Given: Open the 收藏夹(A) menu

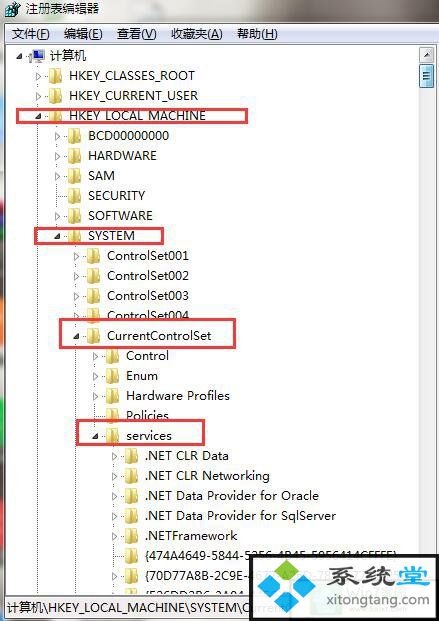Looking at the screenshot, I should 197,34.
